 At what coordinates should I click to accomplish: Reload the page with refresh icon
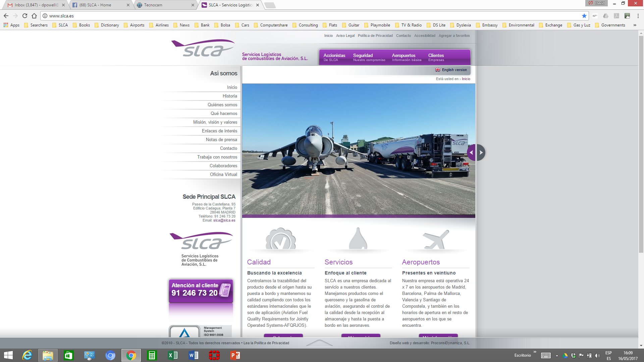[25, 16]
